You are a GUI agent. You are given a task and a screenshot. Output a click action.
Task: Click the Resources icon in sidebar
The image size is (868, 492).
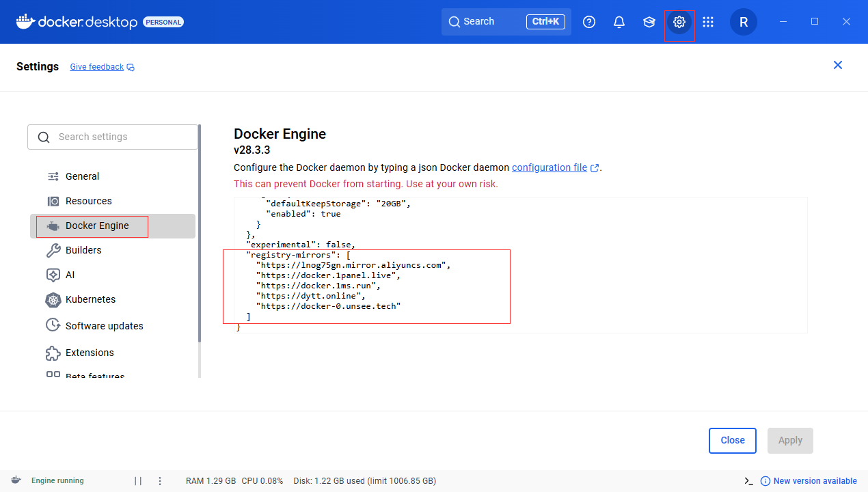(x=53, y=201)
